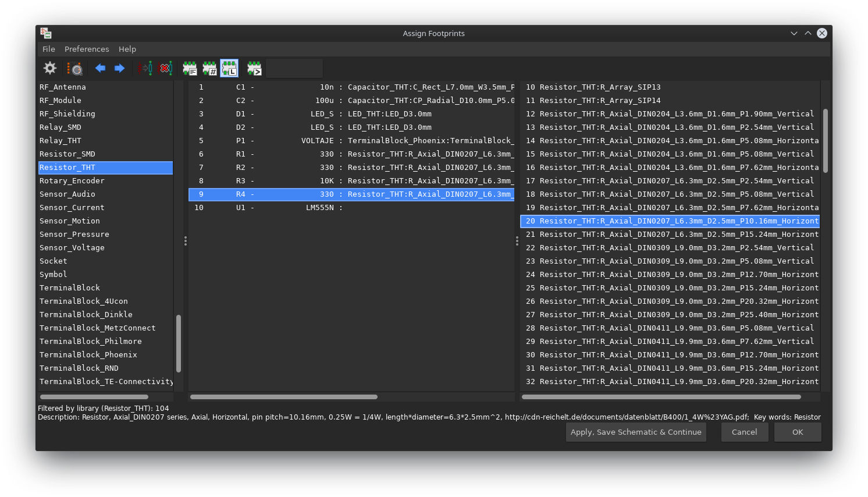
Task: Toggle filter footprints by pin count
Action: click(x=209, y=68)
